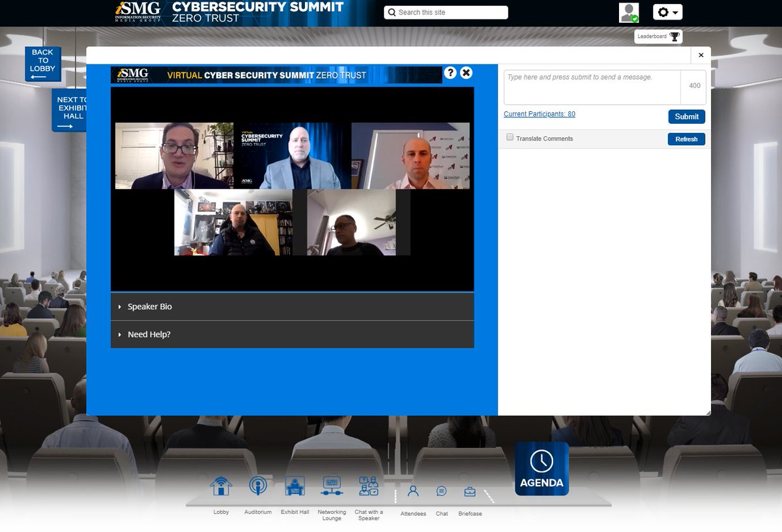Viewport: 782px width, 532px height.
Task: Open the Exhibit Hall navigation icon
Action: pyautogui.click(x=295, y=487)
